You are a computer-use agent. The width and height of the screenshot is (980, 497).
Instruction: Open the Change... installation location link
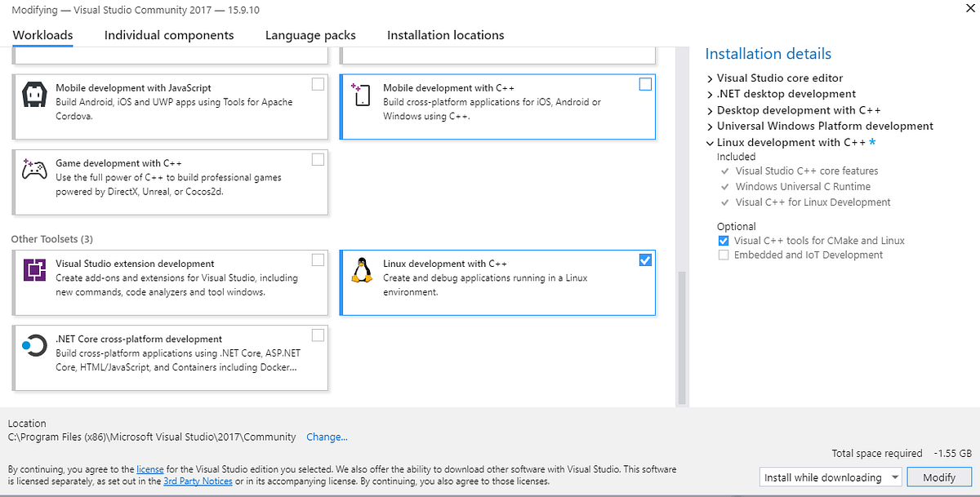click(327, 437)
